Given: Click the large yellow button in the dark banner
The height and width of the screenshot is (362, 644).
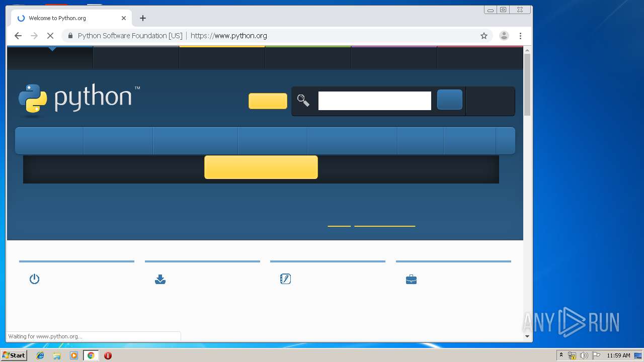Looking at the screenshot, I should [x=261, y=167].
